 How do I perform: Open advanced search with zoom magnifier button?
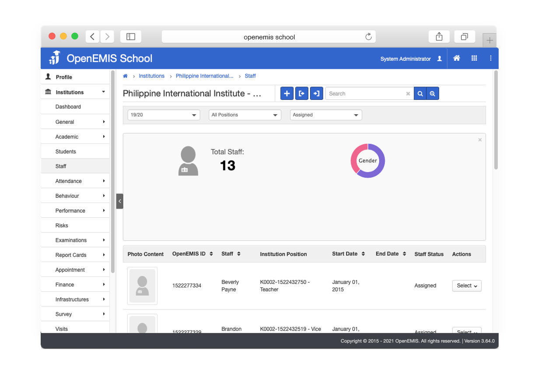point(433,93)
